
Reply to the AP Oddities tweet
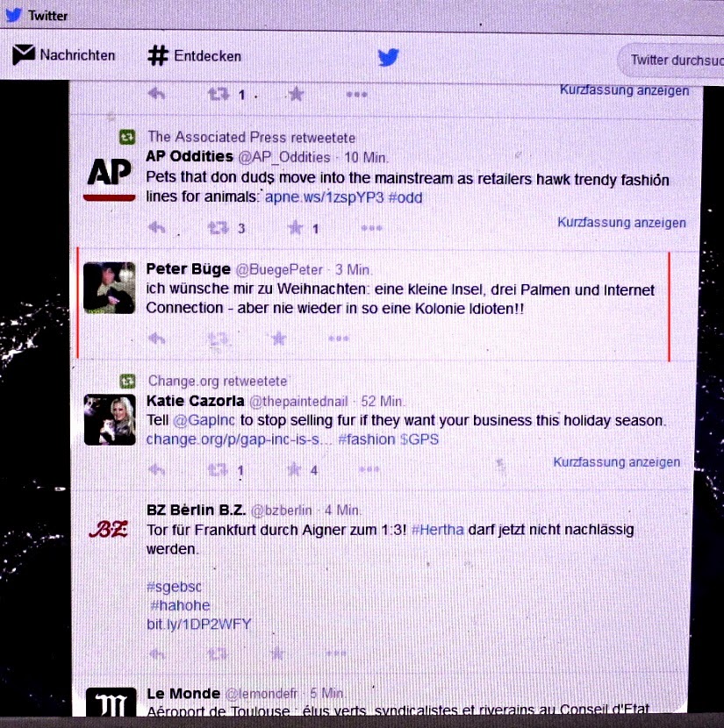pyautogui.click(x=156, y=227)
